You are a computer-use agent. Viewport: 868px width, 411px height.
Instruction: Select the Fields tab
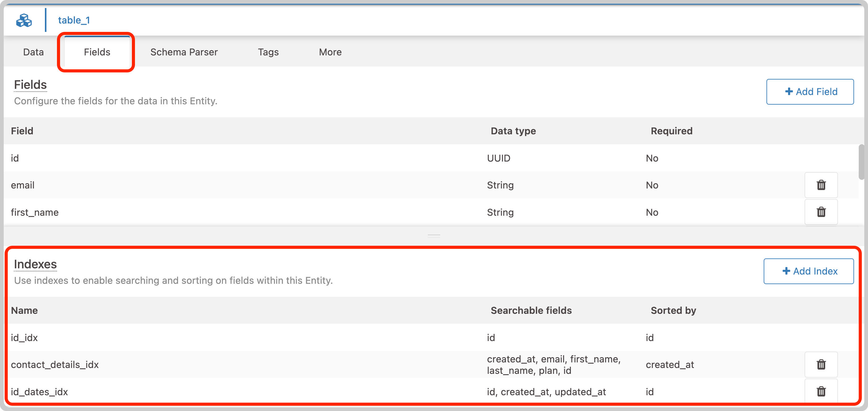coord(97,52)
